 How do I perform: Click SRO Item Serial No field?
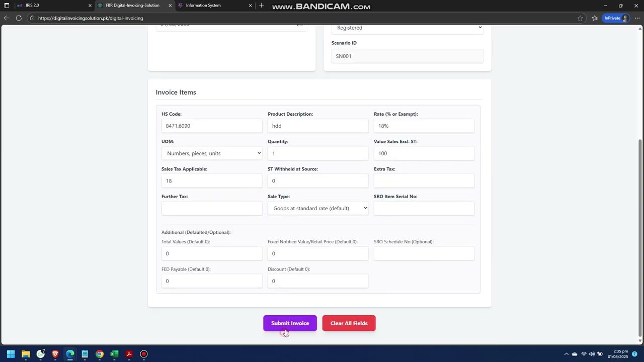pyautogui.click(x=424, y=208)
